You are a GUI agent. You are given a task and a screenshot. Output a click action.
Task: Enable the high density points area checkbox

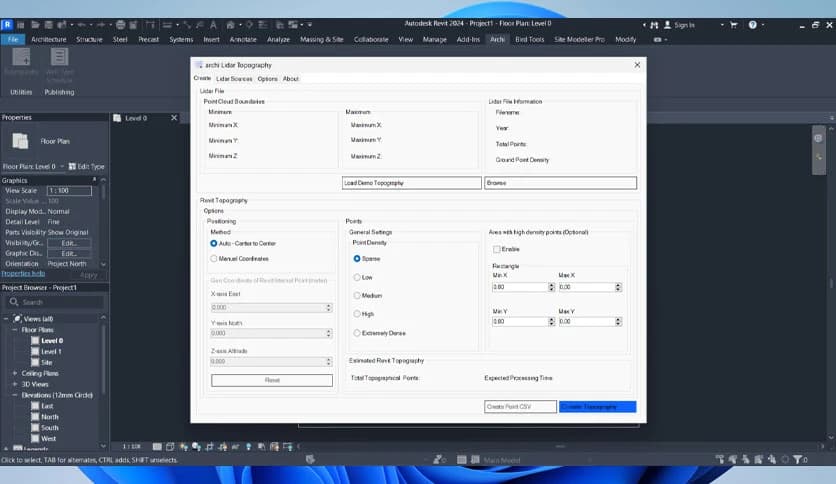[x=496, y=249]
